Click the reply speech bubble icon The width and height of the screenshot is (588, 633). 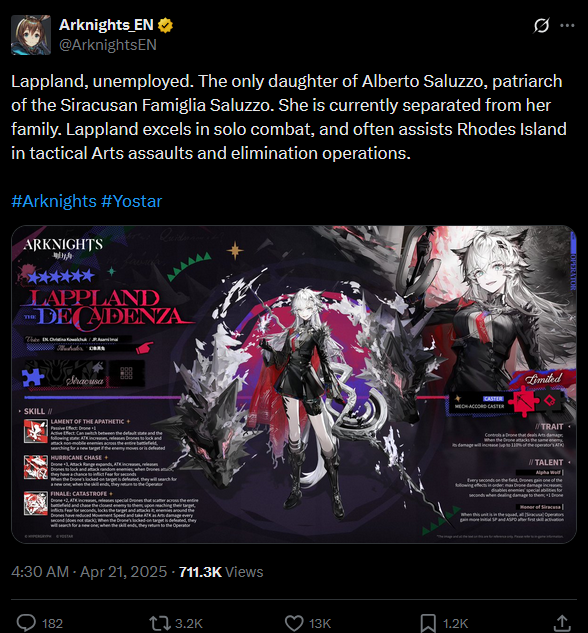[26, 623]
